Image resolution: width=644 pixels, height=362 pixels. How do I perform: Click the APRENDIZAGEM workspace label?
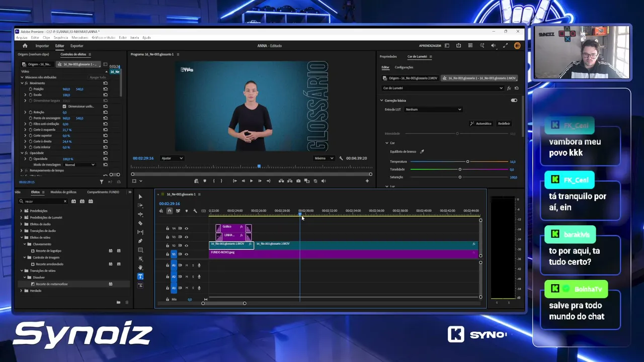[x=430, y=46]
